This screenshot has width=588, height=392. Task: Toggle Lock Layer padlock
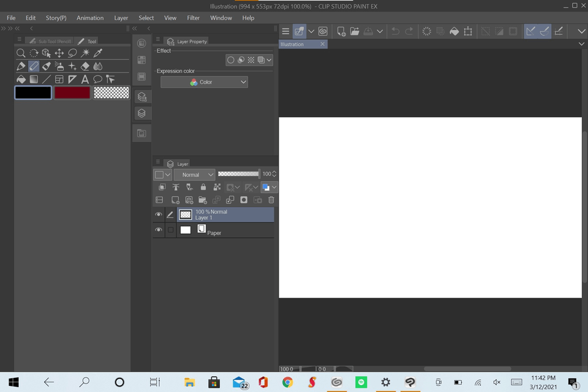coord(203,187)
